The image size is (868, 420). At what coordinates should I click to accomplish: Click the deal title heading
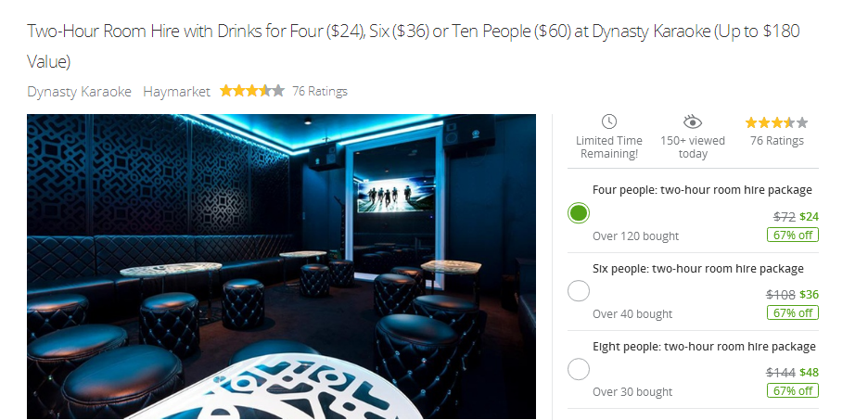tap(414, 46)
